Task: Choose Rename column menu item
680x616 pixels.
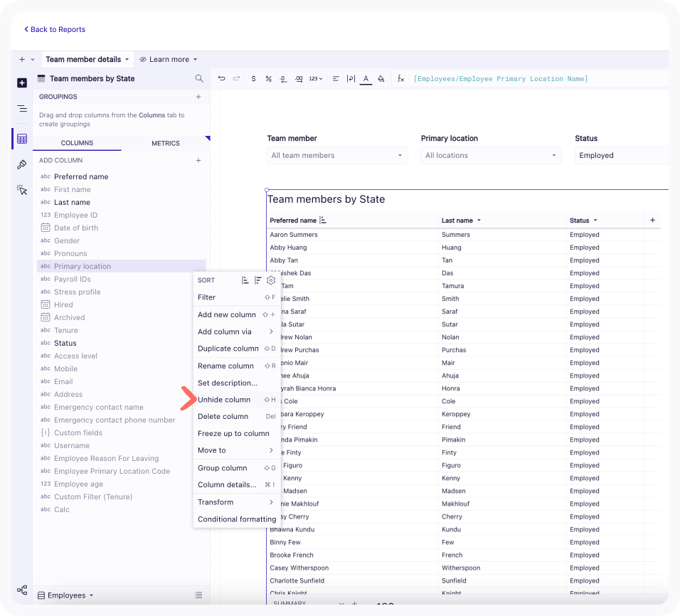Action: point(236,366)
